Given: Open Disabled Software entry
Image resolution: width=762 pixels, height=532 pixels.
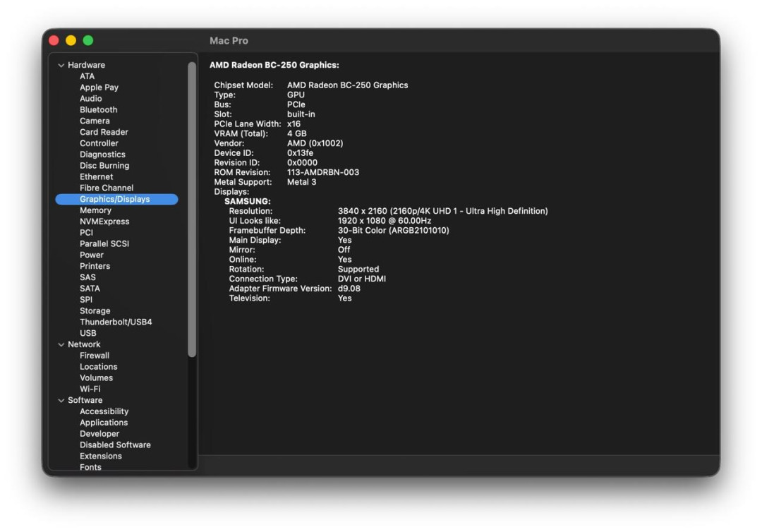Looking at the screenshot, I should (x=115, y=445).
